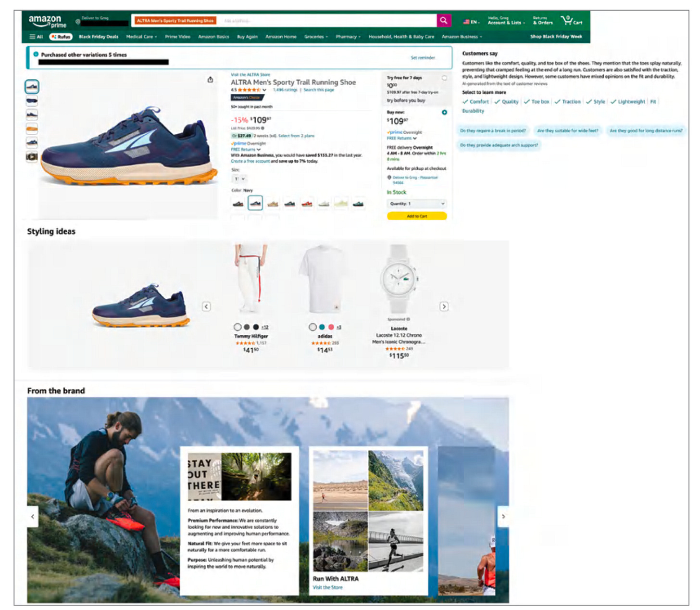Select the Buy new radio option
This screenshot has height=610, width=700.
pos(444,113)
